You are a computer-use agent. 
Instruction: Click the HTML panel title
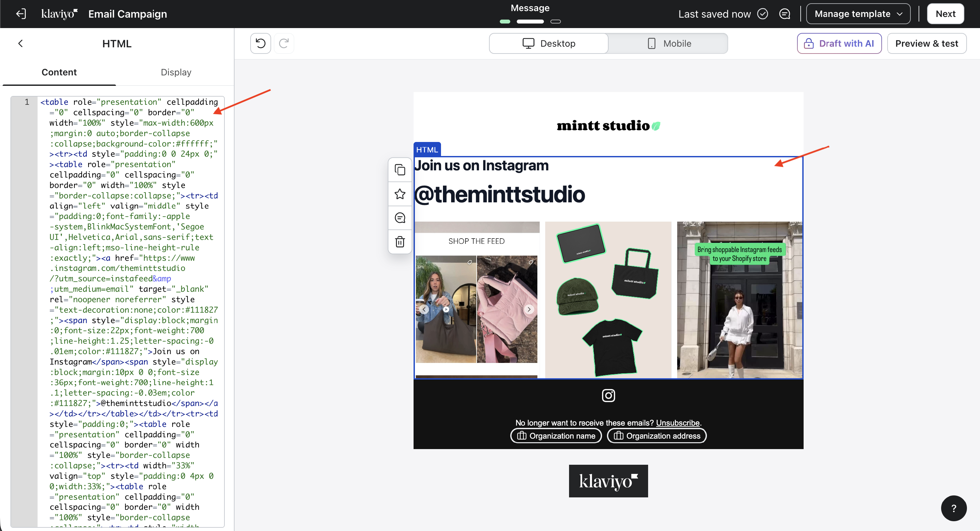coord(117,44)
